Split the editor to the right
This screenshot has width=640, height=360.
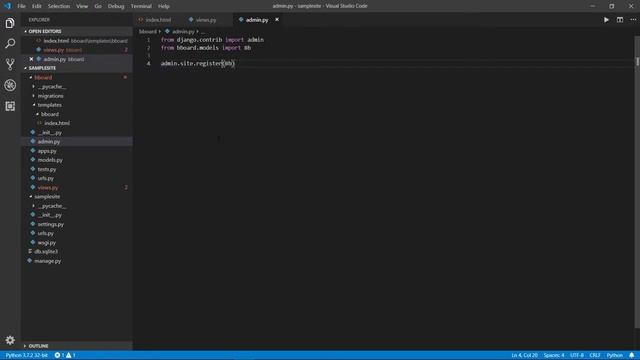(620, 20)
